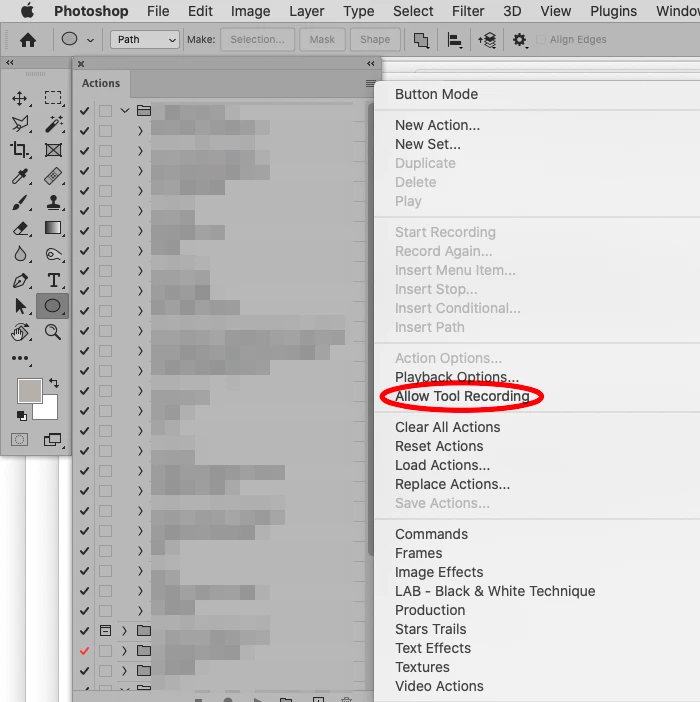Select the Zoom tool

(53, 332)
